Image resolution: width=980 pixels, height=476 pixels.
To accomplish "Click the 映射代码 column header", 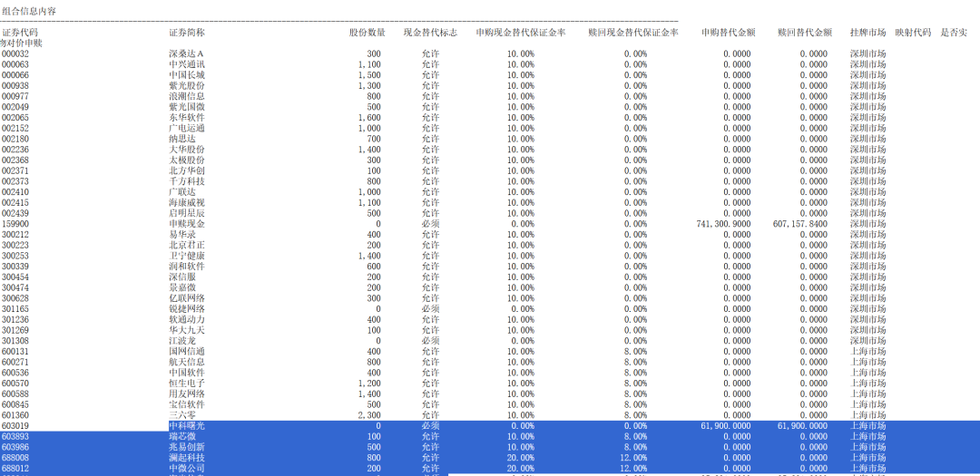I will (x=913, y=33).
